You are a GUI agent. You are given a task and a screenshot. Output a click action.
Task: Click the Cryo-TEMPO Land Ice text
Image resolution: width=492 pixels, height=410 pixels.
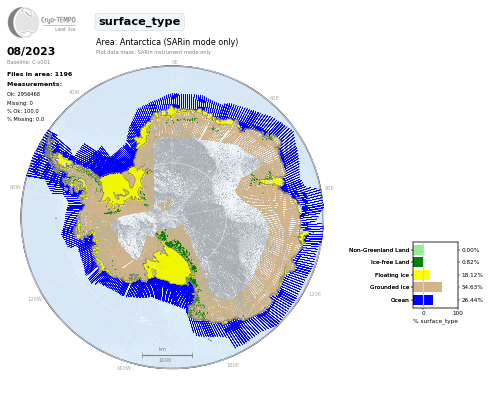click(58, 24)
